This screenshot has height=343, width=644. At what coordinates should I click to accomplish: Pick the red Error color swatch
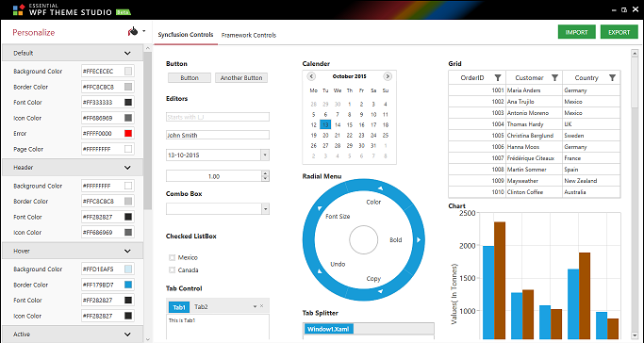point(128,134)
